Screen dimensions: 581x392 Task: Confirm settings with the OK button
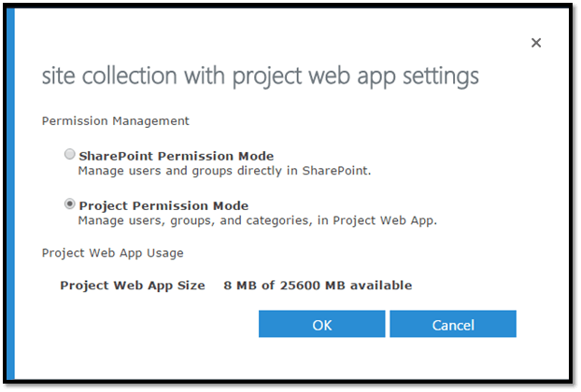(321, 325)
